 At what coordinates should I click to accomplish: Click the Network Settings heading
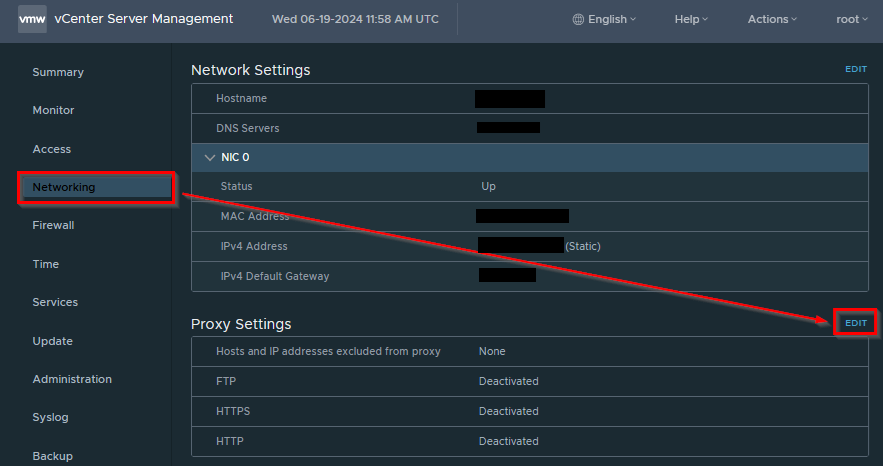point(251,70)
